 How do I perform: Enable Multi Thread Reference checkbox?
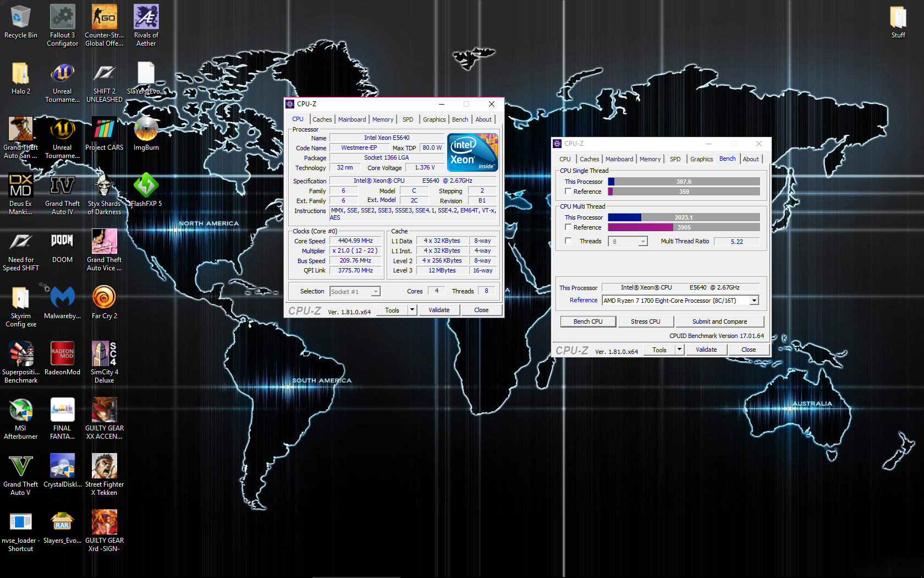tap(568, 227)
